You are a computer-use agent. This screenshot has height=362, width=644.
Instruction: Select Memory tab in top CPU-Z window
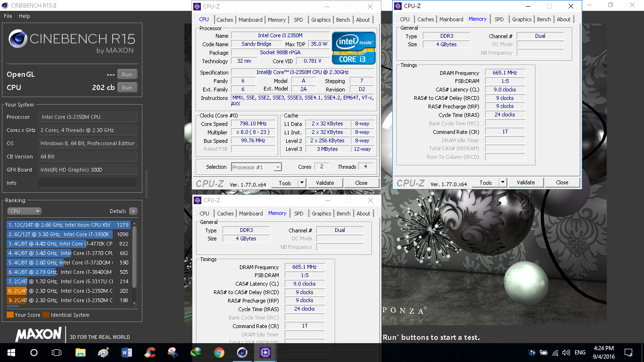(277, 20)
